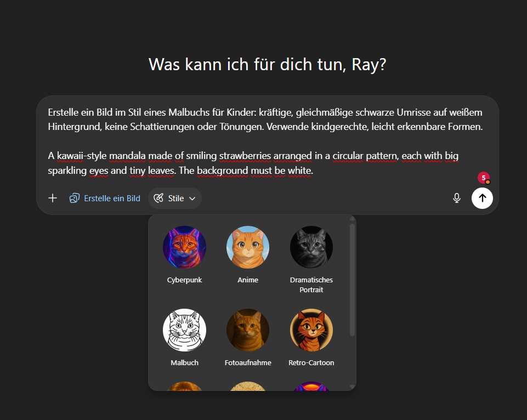This screenshot has width=527, height=420.
Task: Send the prompt with the up-arrow button
Action: pyautogui.click(x=482, y=198)
